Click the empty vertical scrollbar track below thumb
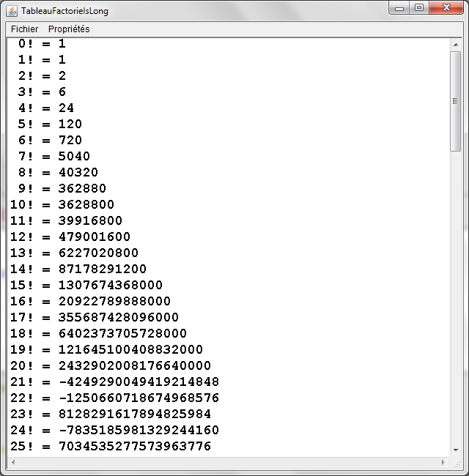Viewport: 469px width, 476px height. pyautogui.click(x=456, y=293)
